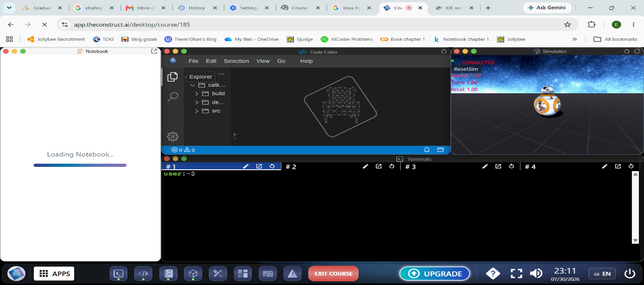Screen dimensions: 644x285
Task: Open the Code Editor app from the dock
Action: click(144, 274)
